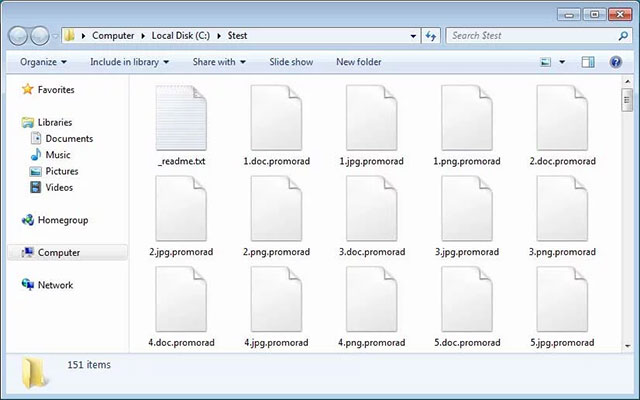Create a New folder
The width and height of the screenshot is (640, 400).
click(359, 62)
